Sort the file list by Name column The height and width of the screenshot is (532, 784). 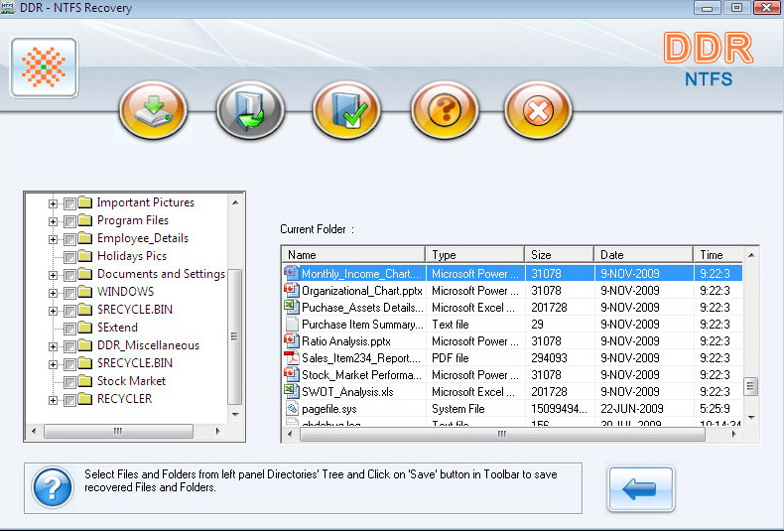pos(353,255)
